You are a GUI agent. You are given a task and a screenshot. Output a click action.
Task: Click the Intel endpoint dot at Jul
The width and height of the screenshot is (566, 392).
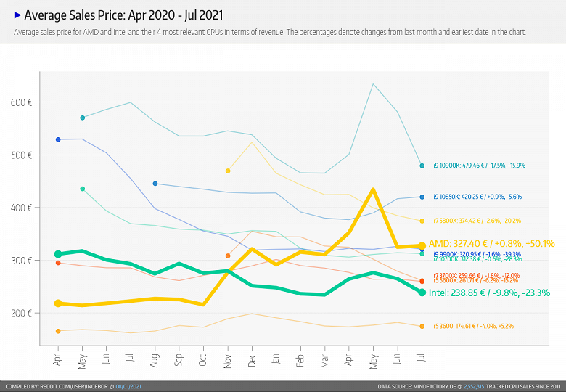point(422,292)
